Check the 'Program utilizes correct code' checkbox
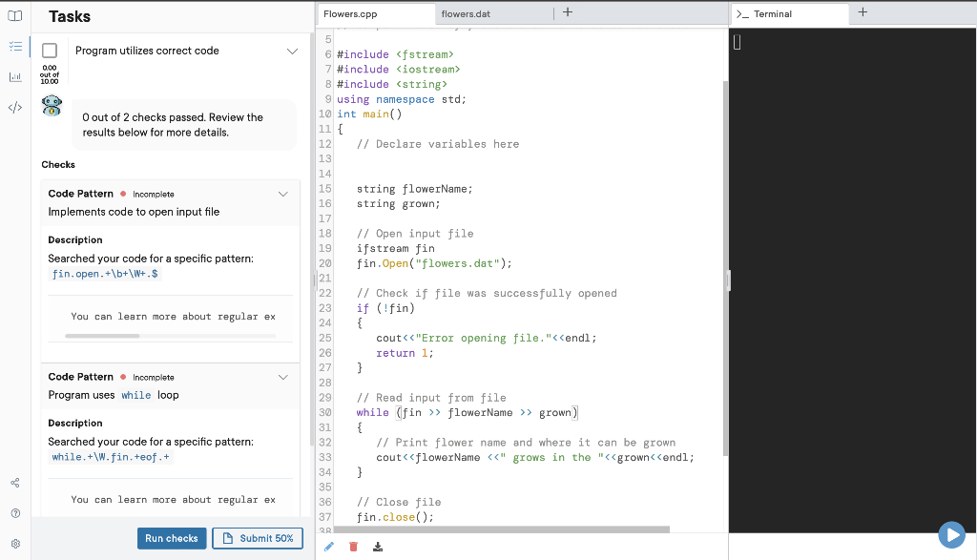This screenshot has height=560, width=977. [x=49, y=51]
